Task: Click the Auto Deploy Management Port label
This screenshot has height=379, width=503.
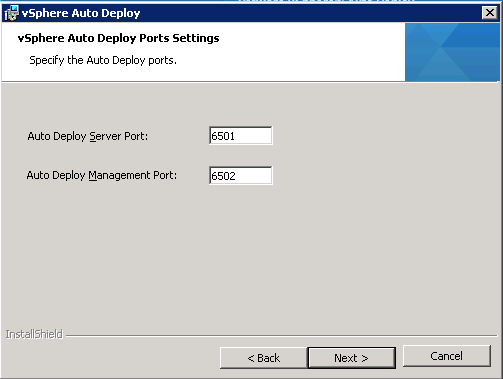Action: pos(102,175)
